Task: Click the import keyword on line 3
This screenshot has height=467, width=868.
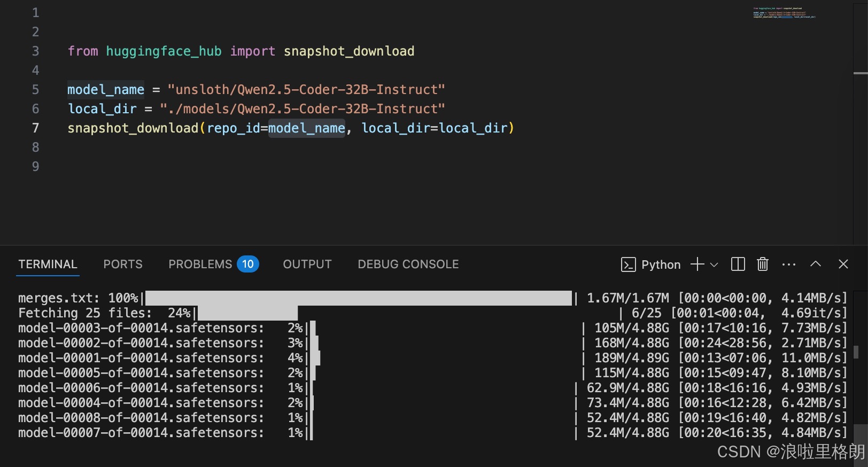Action: [253, 51]
